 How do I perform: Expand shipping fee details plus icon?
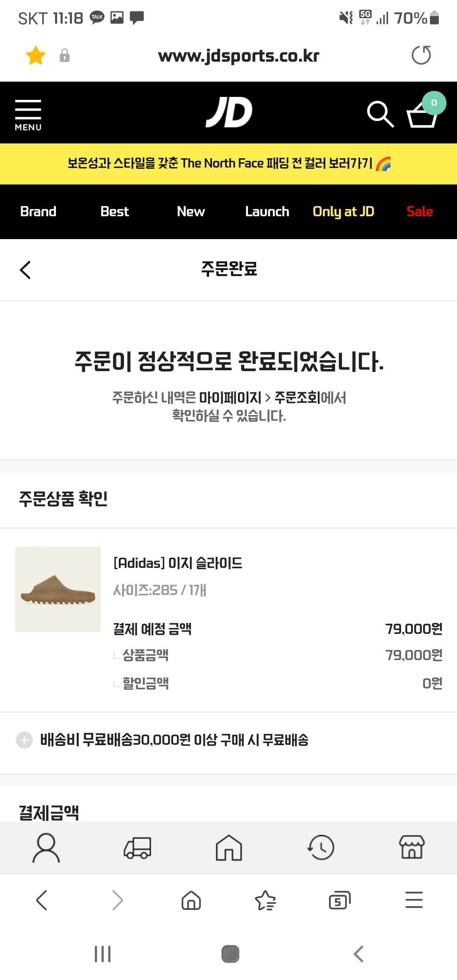[x=24, y=740]
